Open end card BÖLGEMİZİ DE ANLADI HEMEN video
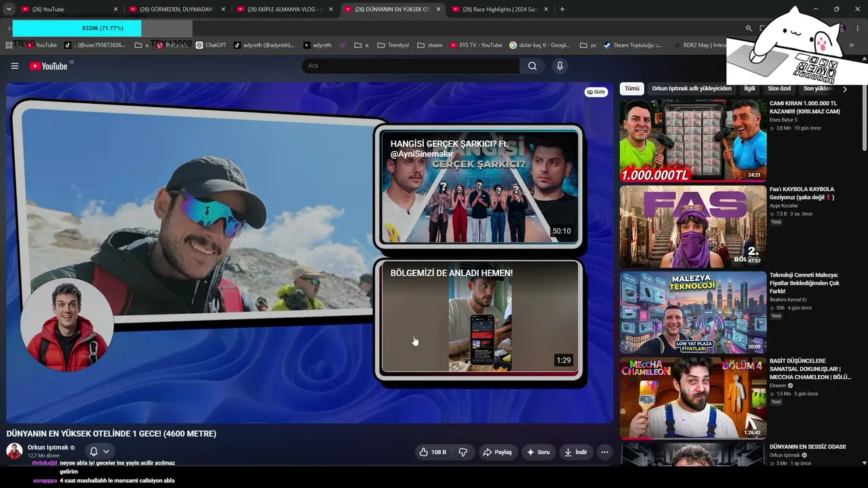 pos(479,318)
